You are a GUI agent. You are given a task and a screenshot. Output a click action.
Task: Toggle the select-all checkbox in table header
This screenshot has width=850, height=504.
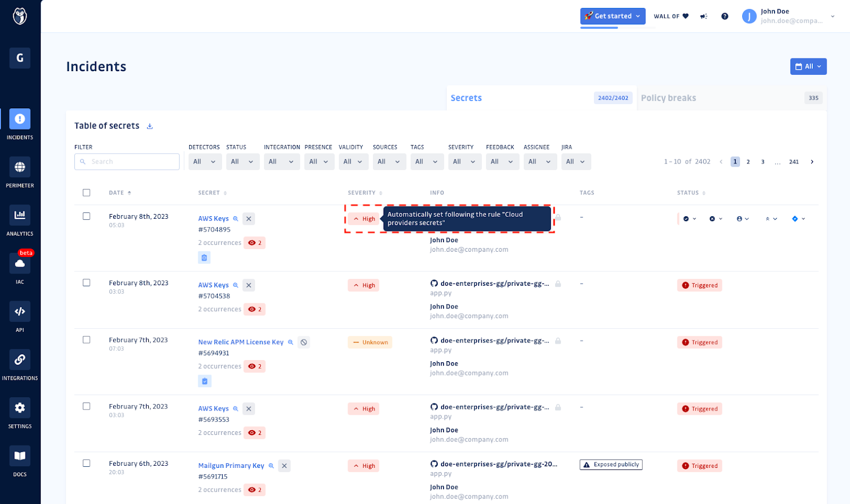tap(87, 193)
